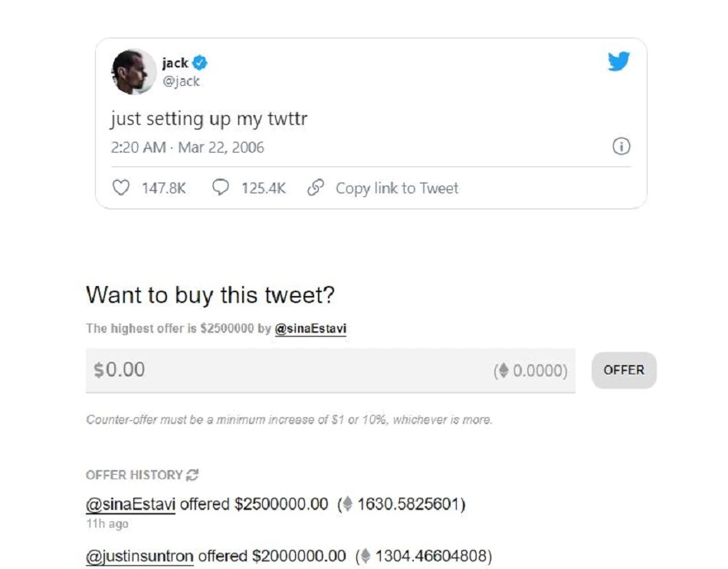This screenshot has height=569, width=728.
Task: Open @justinsuntron profile link
Action: coord(139,556)
